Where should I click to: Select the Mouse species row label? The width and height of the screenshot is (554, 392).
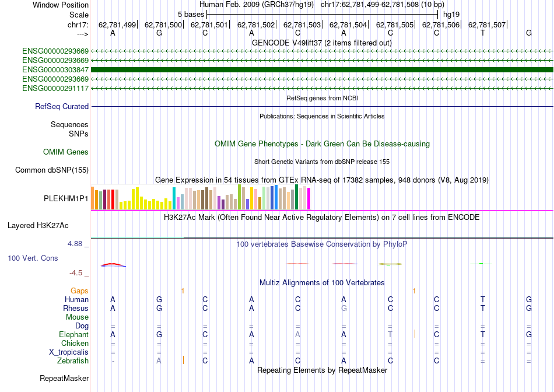click(77, 317)
